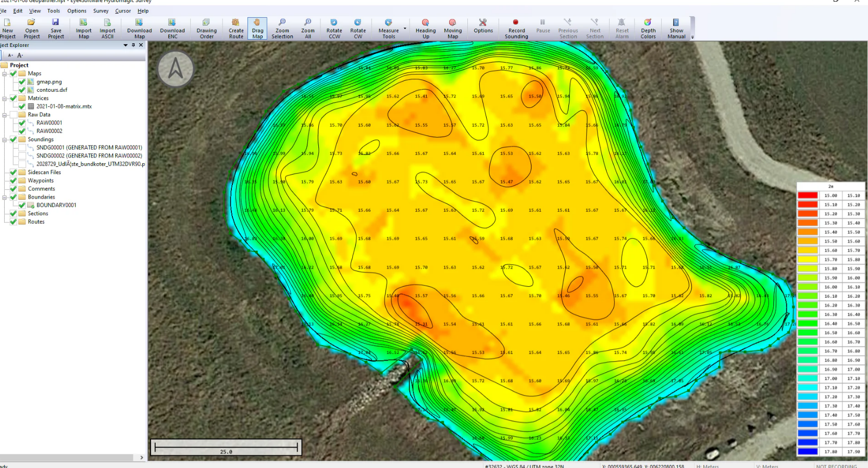This screenshot has width=868, height=468.
Task: Uncheck the BOUNDARY0001 checkbox
Action: point(22,205)
